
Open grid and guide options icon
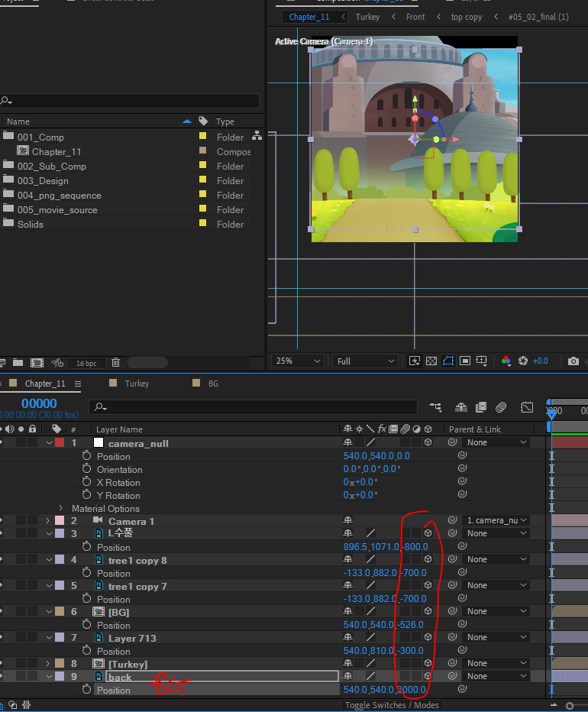pos(481,361)
